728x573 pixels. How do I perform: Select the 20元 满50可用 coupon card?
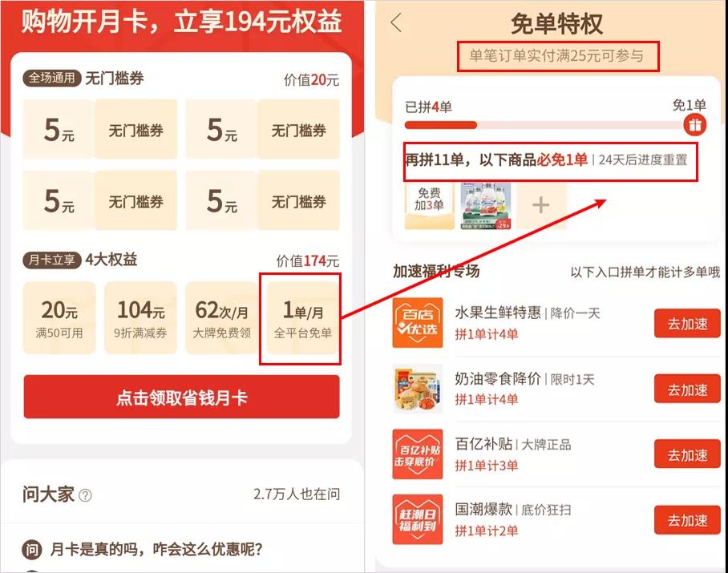tap(59, 318)
